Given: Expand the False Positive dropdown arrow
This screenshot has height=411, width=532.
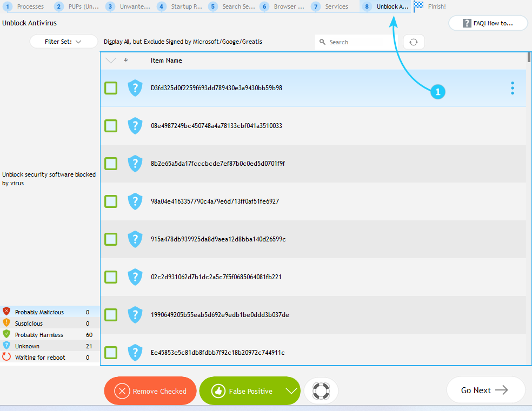Looking at the screenshot, I should 291,391.
